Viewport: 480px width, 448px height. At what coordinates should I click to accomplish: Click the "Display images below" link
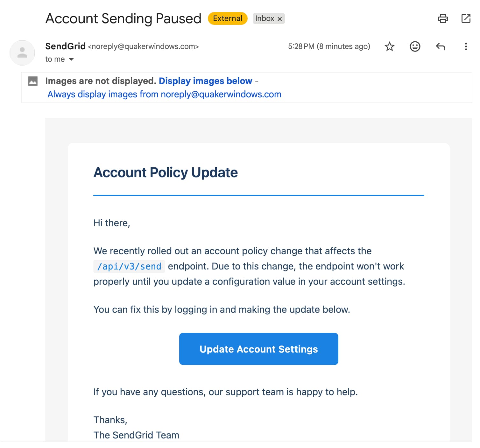(205, 81)
